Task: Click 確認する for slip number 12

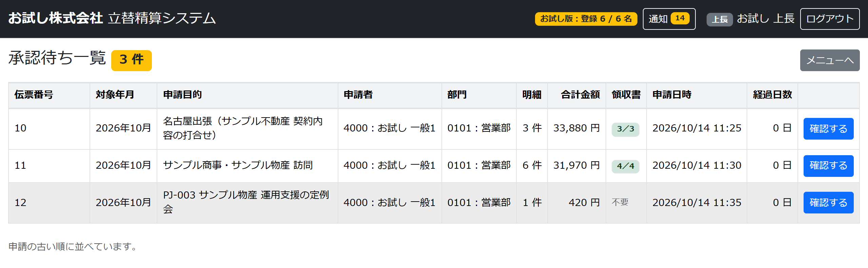Action: click(828, 203)
